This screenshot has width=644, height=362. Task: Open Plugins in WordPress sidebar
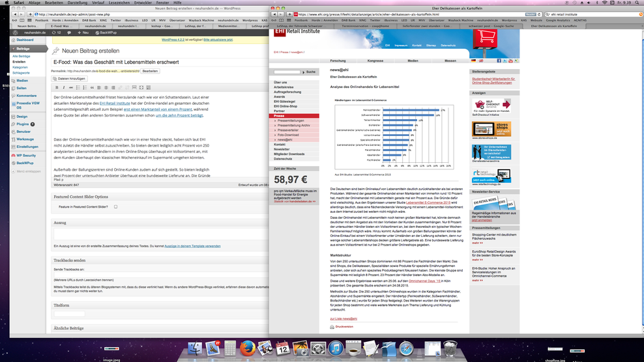23,124
